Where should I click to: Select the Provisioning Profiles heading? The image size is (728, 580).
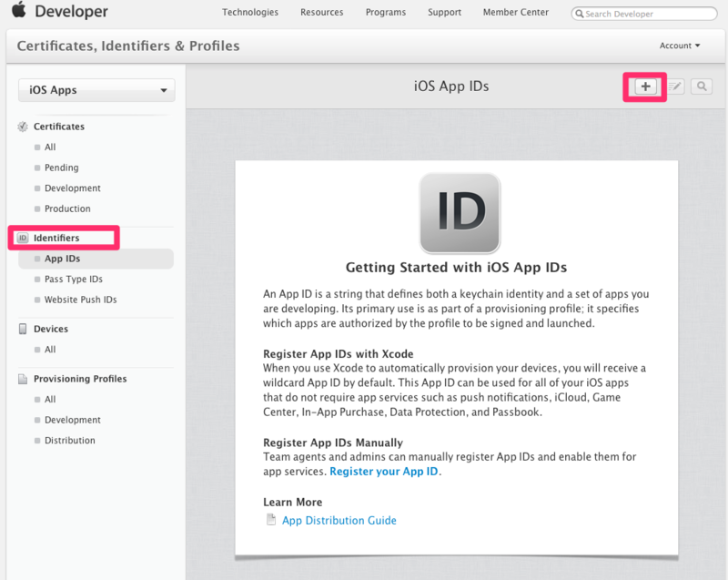pos(80,379)
